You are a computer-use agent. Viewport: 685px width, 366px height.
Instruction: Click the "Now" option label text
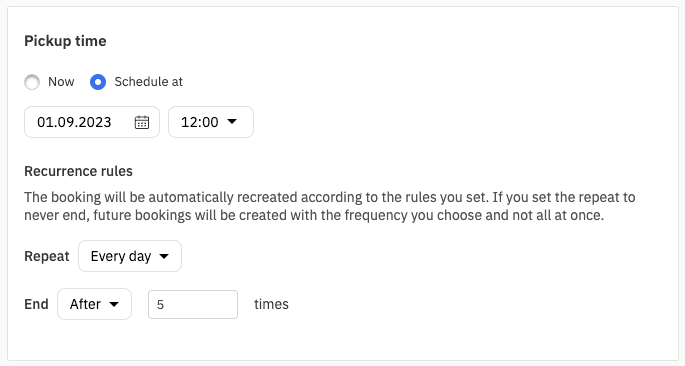click(x=61, y=82)
